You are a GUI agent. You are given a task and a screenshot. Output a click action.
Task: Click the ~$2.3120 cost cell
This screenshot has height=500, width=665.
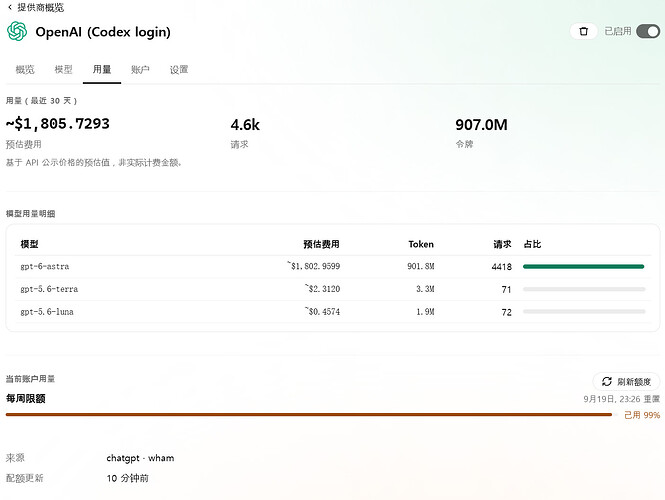pyautogui.click(x=322, y=289)
